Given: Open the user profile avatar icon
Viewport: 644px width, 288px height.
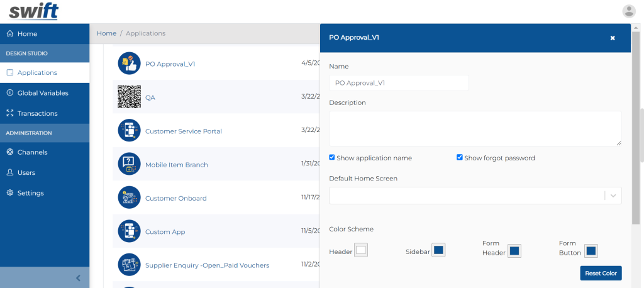Looking at the screenshot, I should click(x=628, y=11).
